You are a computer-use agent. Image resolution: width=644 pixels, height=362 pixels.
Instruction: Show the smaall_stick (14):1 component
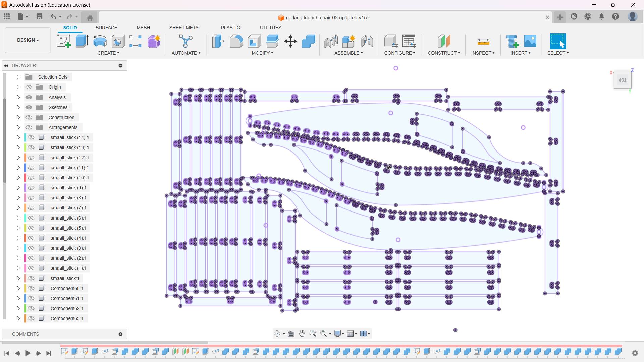pyautogui.click(x=31, y=137)
